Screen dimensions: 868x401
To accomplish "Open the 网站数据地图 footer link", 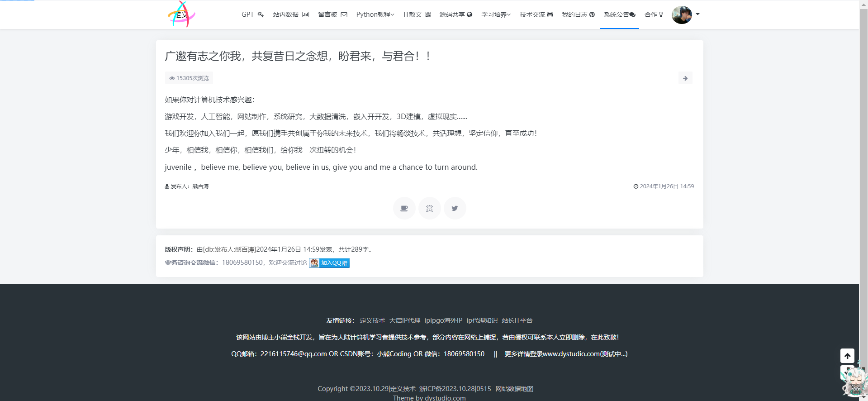I will click(514, 389).
